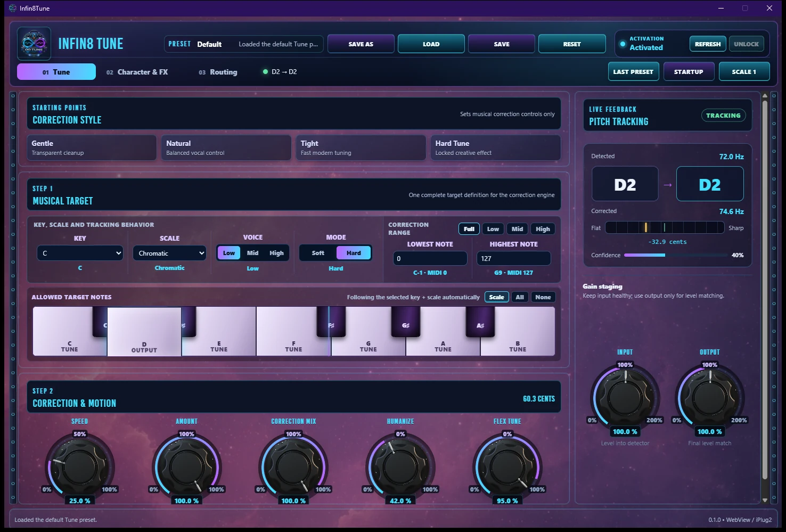Image resolution: width=786 pixels, height=532 pixels.
Task: Click the Infin8 Tune logo icon
Action: pyautogui.click(x=34, y=44)
